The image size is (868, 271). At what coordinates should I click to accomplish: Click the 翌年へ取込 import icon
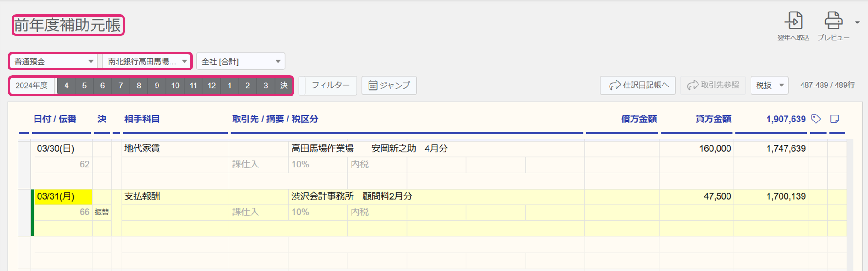[793, 21]
